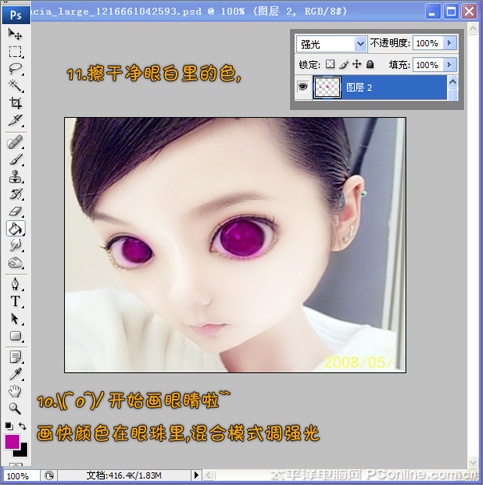This screenshot has height=485, width=483.
Task: Click the purple foreground color swatch
Action: pos(12,442)
